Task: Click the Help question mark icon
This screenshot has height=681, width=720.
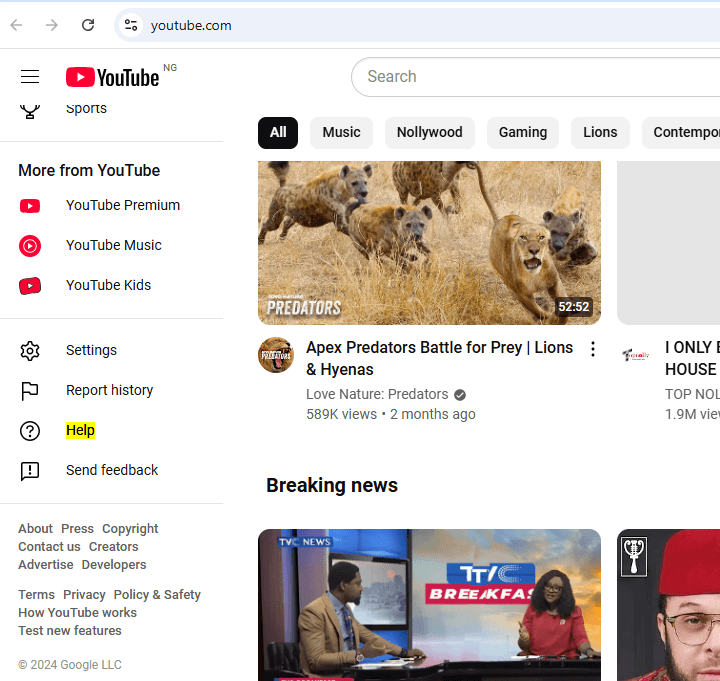Action: [x=30, y=431]
